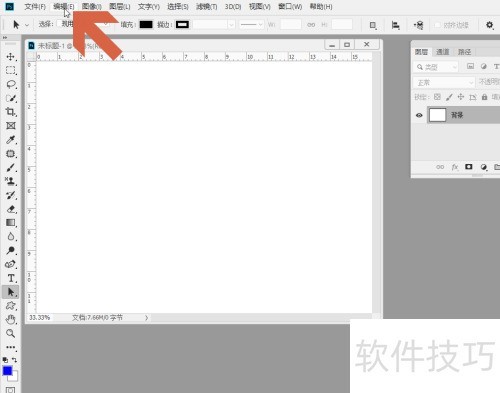
Task: Open the Edit Toolbar three-dots button
Action: 11,347
